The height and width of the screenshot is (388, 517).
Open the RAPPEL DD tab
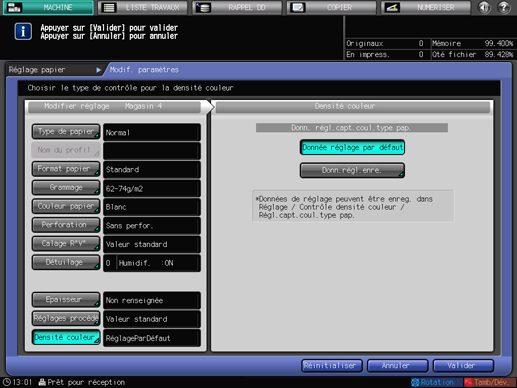click(x=238, y=8)
